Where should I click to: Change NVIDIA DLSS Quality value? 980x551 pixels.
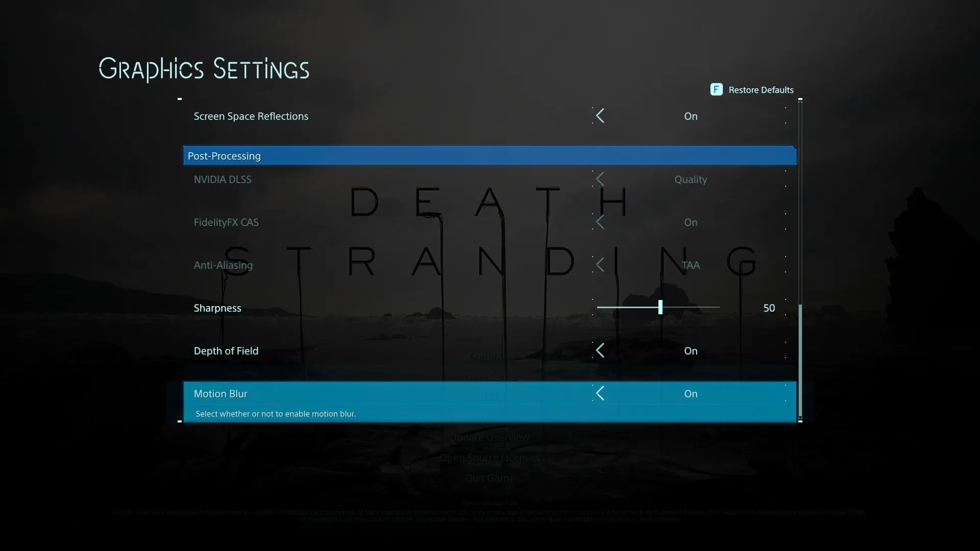(691, 180)
